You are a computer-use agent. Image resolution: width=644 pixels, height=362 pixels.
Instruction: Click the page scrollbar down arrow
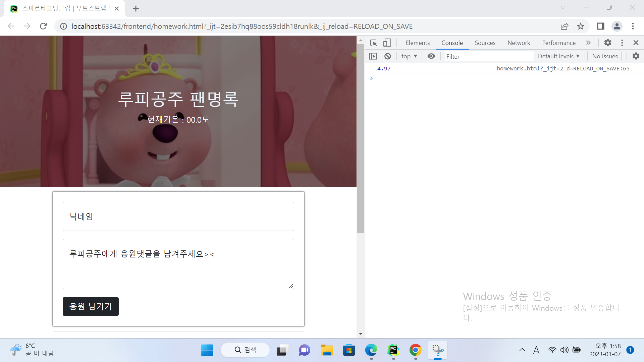pyautogui.click(x=361, y=334)
